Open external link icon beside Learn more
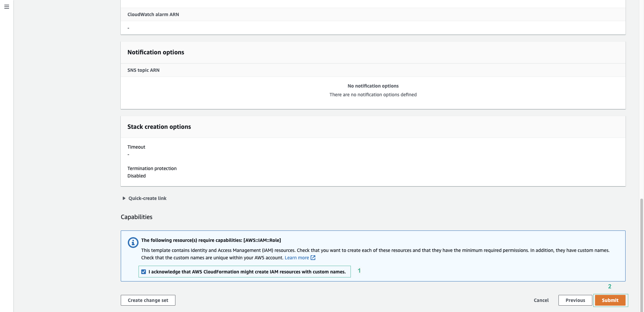Viewport: 644px width, 312px height. click(x=313, y=258)
